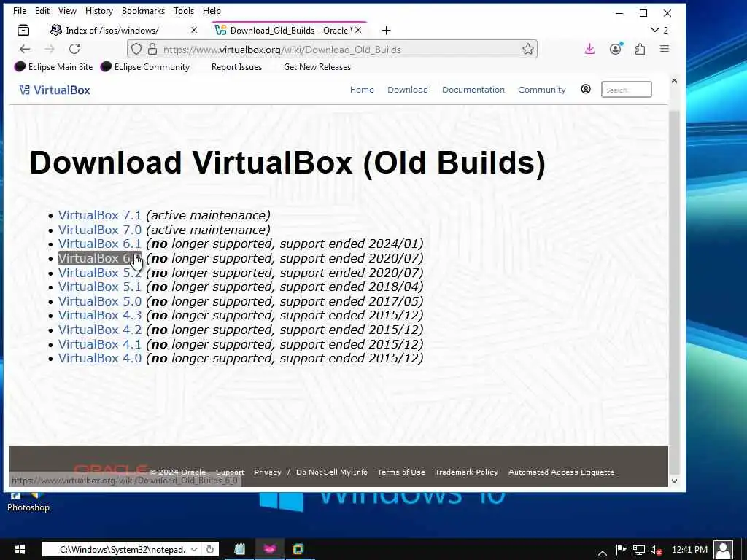Open the View menu
The image size is (747, 560).
click(x=67, y=10)
